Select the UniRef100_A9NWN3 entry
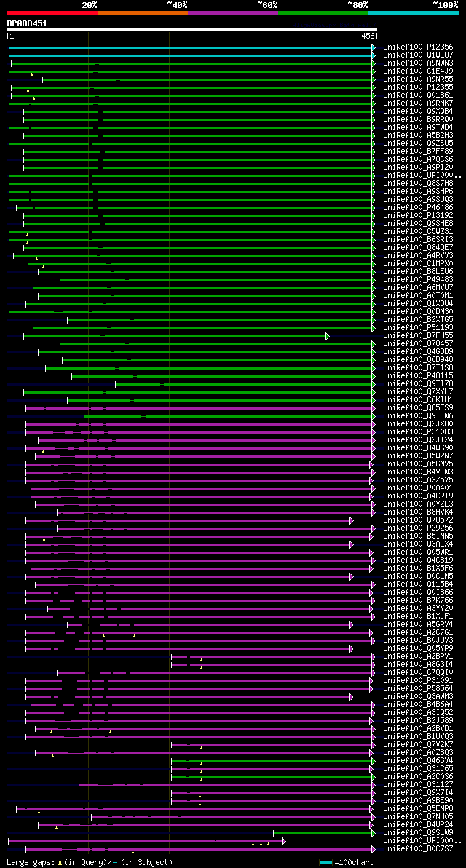Viewport: 466px width, 868px height. [x=418, y=63]
